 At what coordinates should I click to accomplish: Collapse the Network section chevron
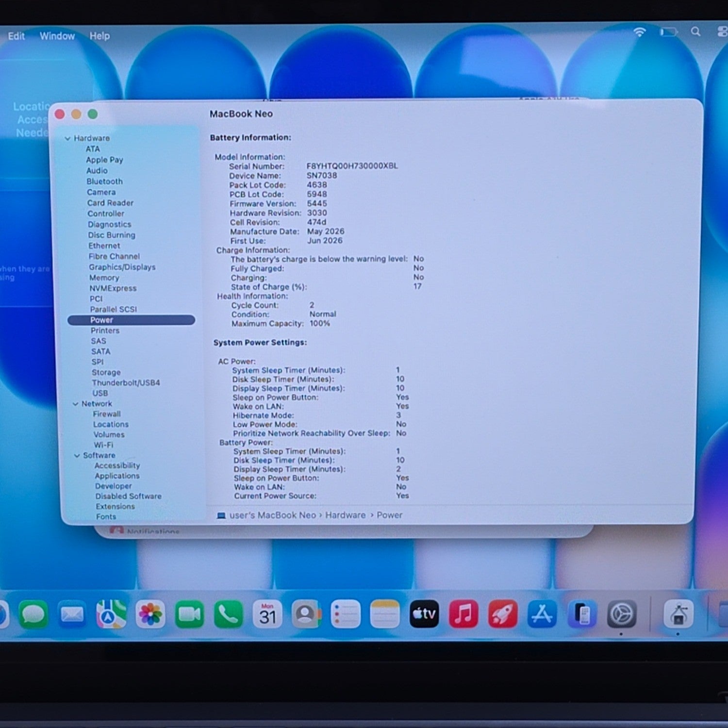75,404
